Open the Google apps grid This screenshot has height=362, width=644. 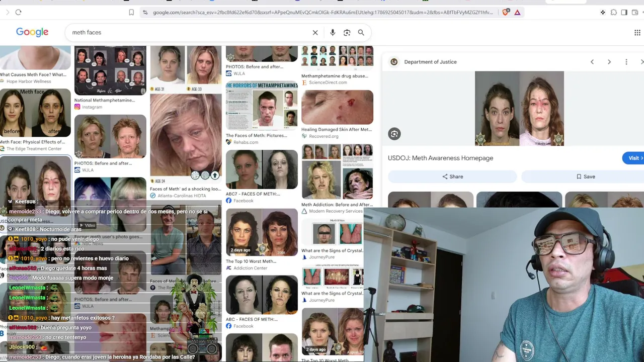click(x=637, y=33)
